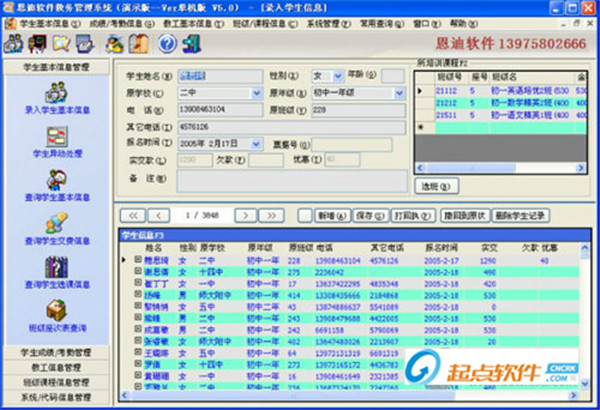
Task: Open the 原学校 dropdown showing 二中
Action: point(257,93)
